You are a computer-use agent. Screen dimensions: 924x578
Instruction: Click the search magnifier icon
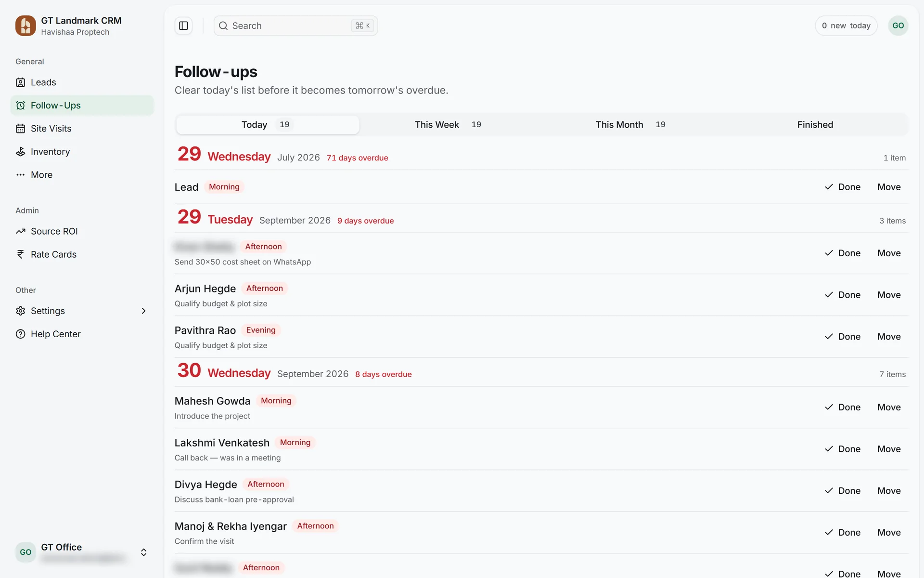tap(223, 26)
